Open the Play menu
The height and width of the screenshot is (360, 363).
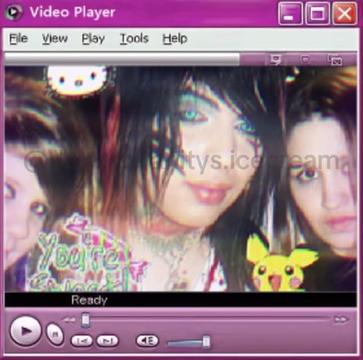tap(93, 39)
